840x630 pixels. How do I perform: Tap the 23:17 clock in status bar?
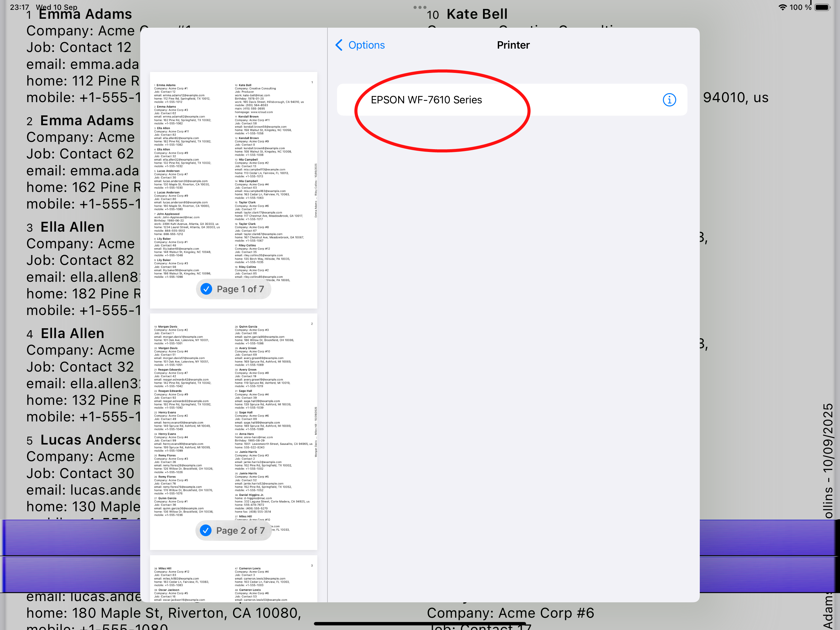click(x=19, y=7)
